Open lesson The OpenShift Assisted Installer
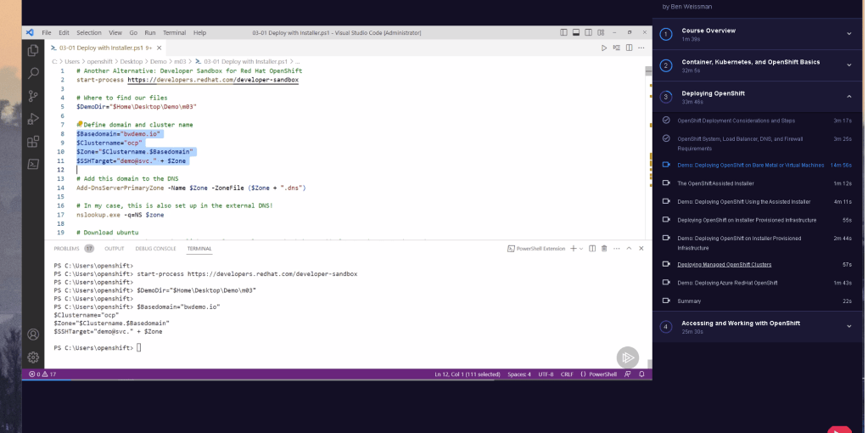This screenshot has width=868, height=433. (x=715, y=183)
